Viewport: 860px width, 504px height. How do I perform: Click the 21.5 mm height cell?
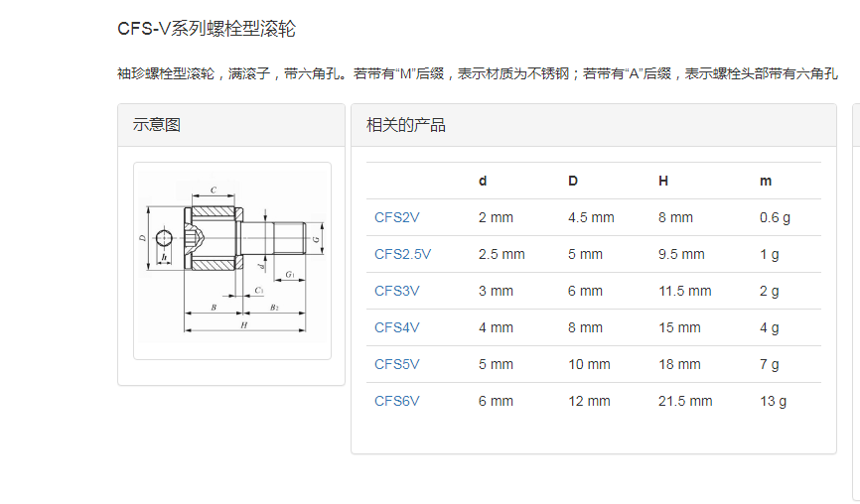coord(685,401)
